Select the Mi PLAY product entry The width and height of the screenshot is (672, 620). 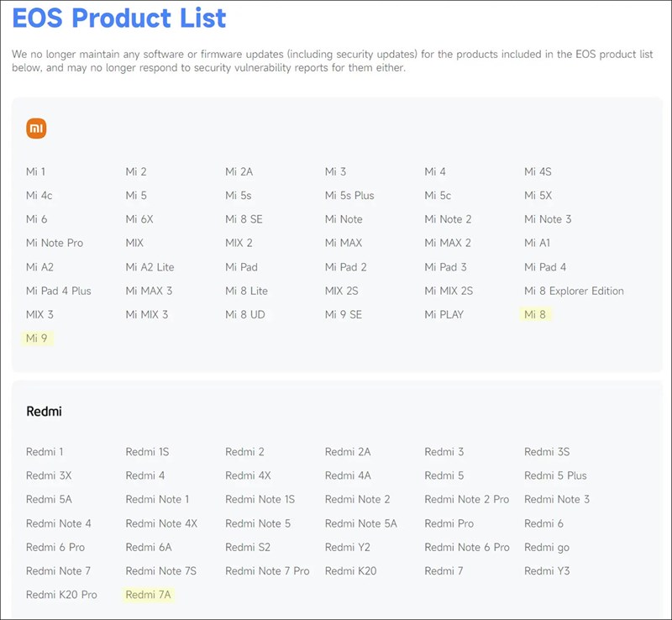[x=444, y=314]
